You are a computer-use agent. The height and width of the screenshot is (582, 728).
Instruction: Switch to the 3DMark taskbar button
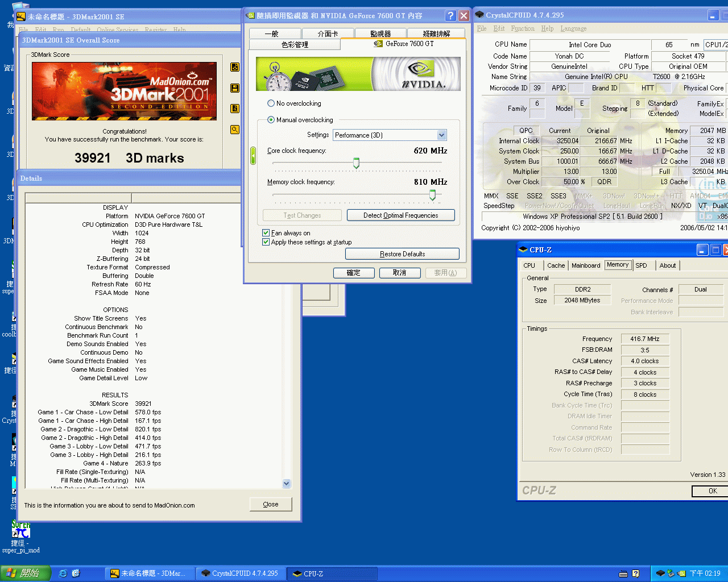(x=150, y=573)
